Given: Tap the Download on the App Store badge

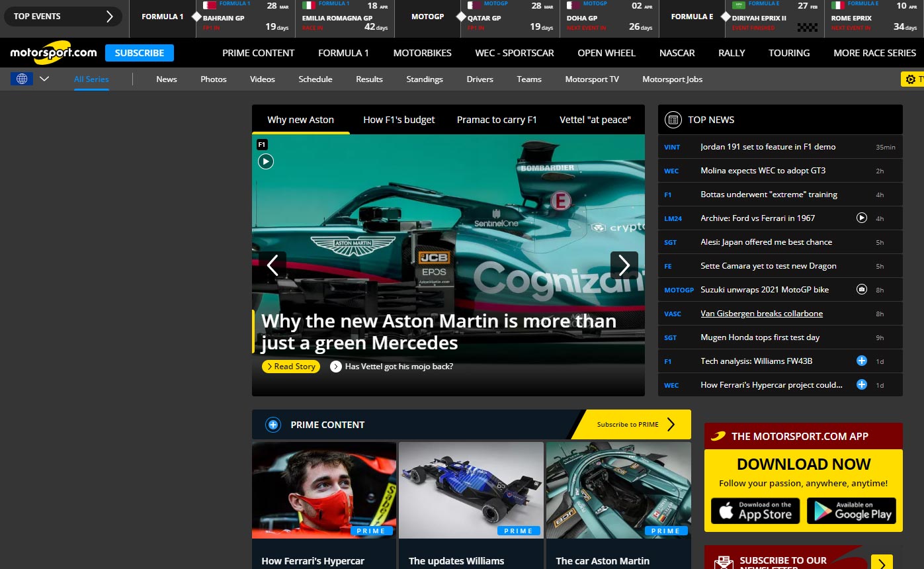Looking at the screenshot, I should (754, 510).
